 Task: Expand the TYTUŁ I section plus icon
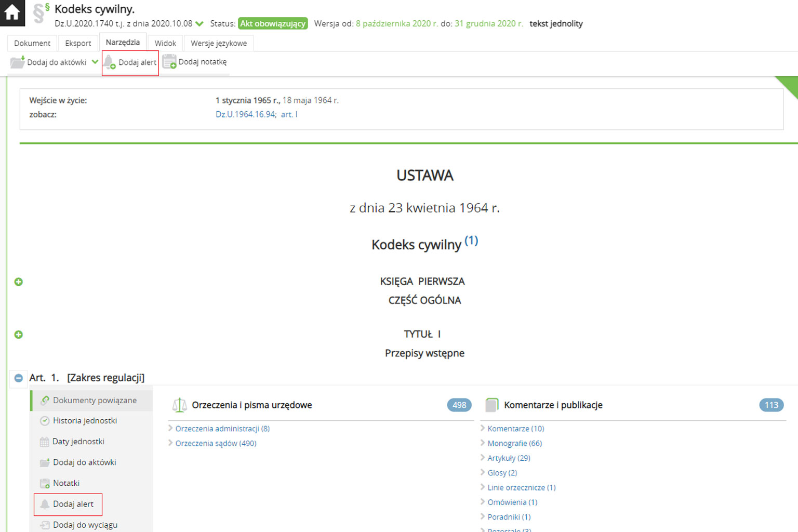[x=19, y=335]
